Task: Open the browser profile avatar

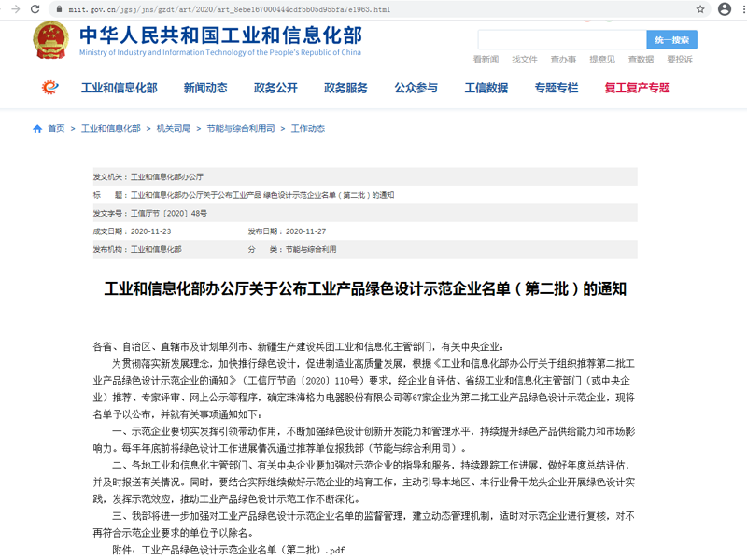Action: 724,9
